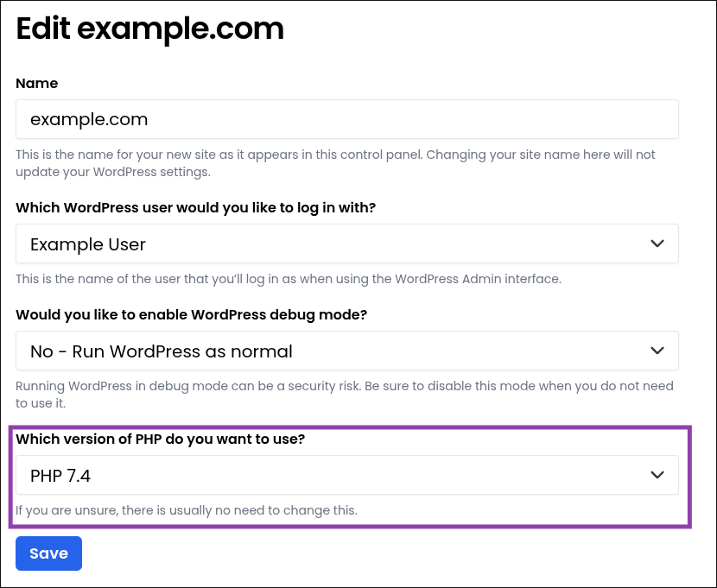Click the debug mode security risk note

344,394
